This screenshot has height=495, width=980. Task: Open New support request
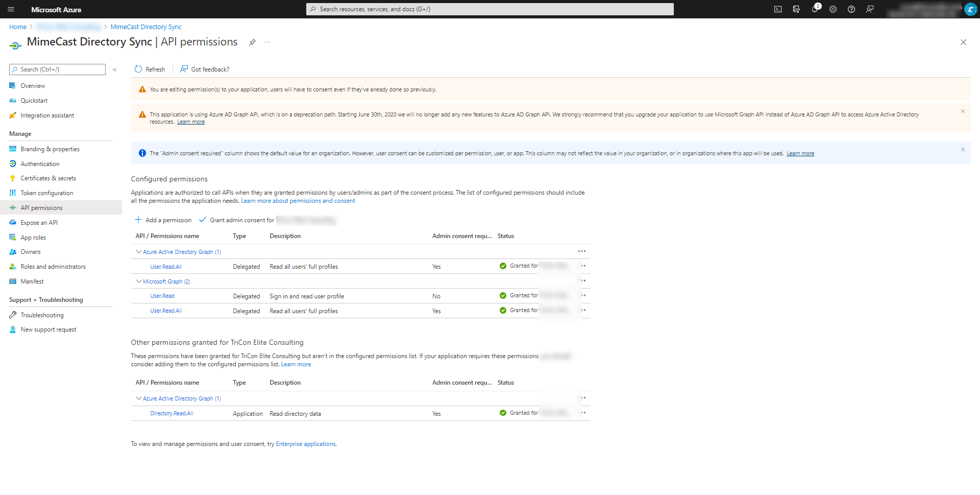click(48, 329)
